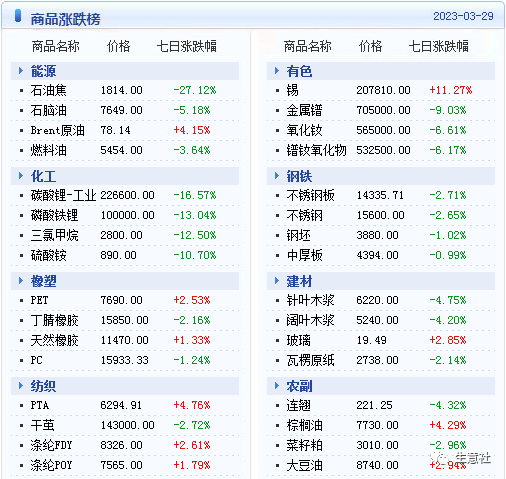Select 燃料油 commodity name
506x479 pixels.
[x=48, y=150]
